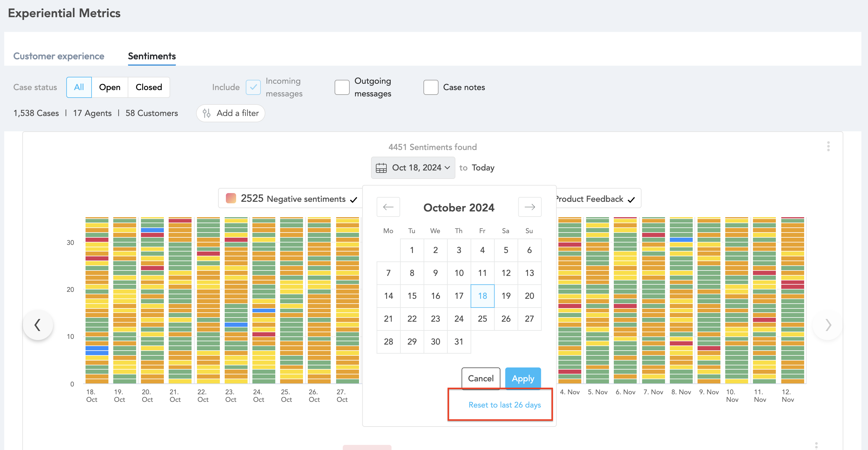Switch to Customer experience tab
Viewport: 868px width, 450px height.
tap(59, 56)
